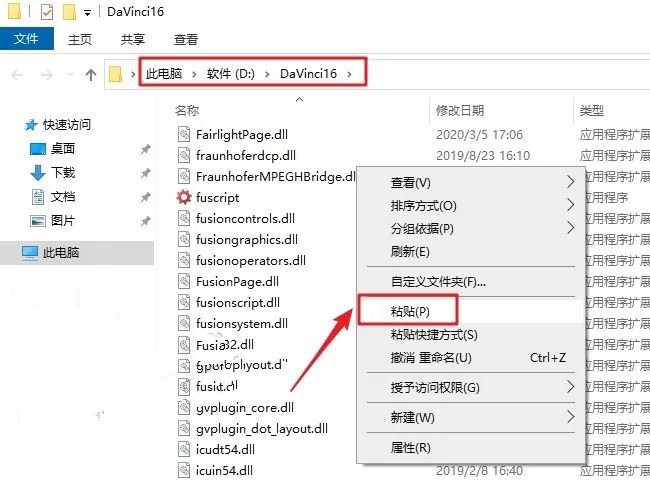
Task: Click the pin icon beside 图片
Action: pos(146,221)
